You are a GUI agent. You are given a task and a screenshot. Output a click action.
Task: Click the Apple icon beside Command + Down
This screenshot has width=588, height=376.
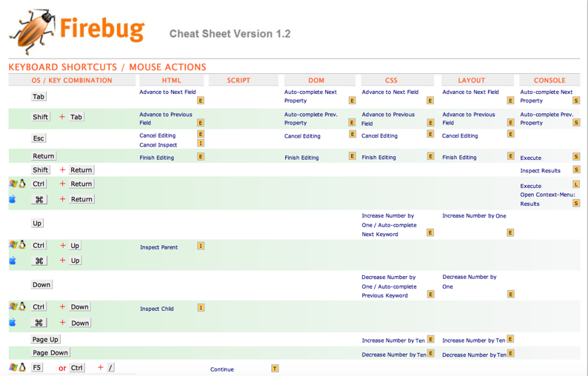[x=13, y=323]
